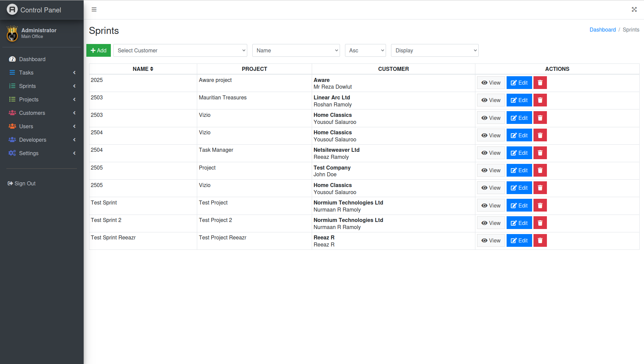The height and width of the screenshot is (364, 644).
Task: Delete the Test Sprint row
Action: 540,206
